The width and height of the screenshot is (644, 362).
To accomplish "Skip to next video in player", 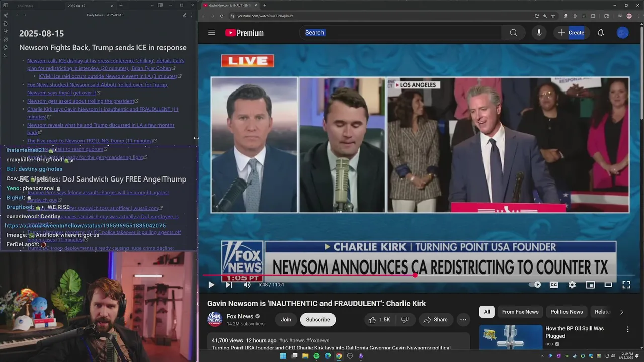I will click(x=229, y=285).
